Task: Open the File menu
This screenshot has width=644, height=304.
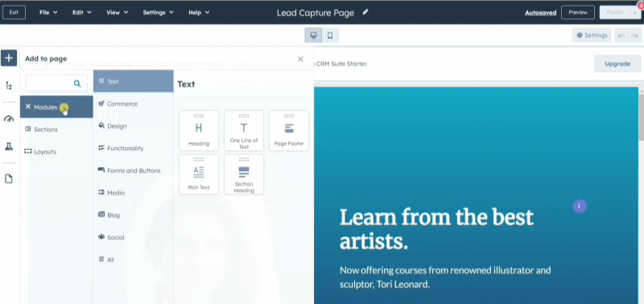Action: click(48, 12)
